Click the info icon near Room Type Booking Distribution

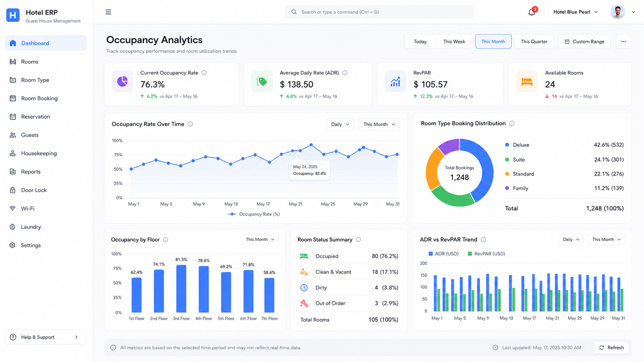click(512, 123)
